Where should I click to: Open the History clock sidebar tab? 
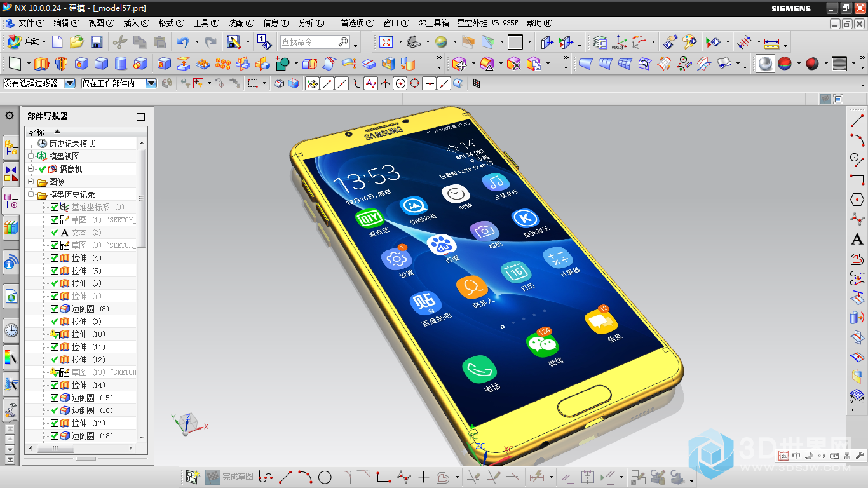click(x=11, y=330)
